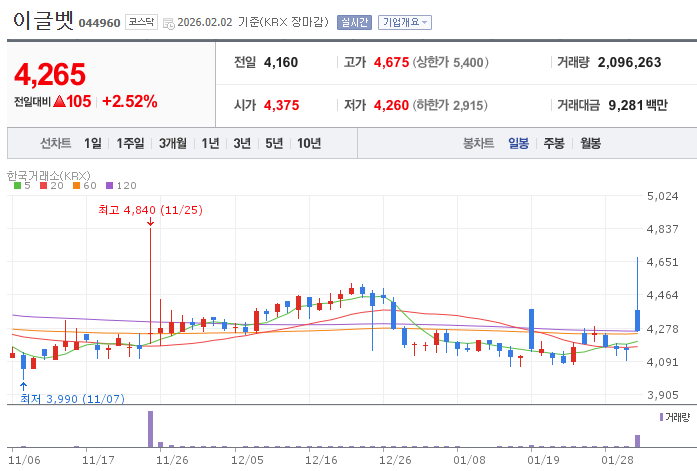Show the 10년 line chart
This screenshot has height=471, width=697.
click(309, 143)
